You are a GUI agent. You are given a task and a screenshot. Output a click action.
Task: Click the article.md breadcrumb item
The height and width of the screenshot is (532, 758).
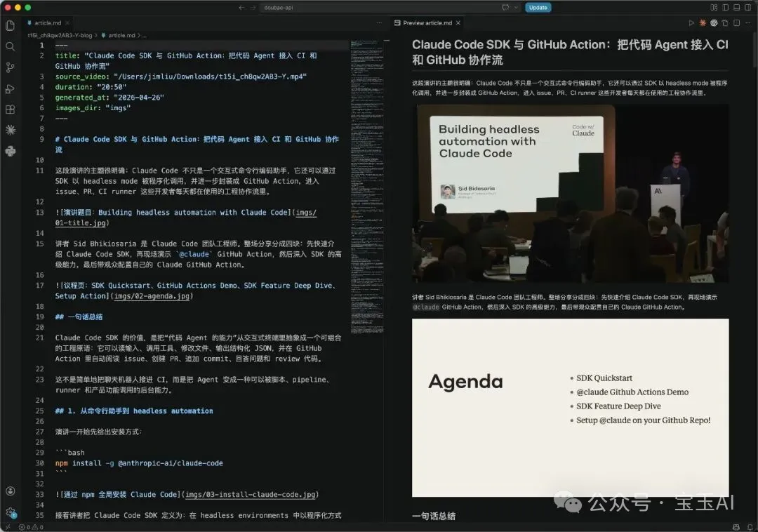click(x=121, y=35)
